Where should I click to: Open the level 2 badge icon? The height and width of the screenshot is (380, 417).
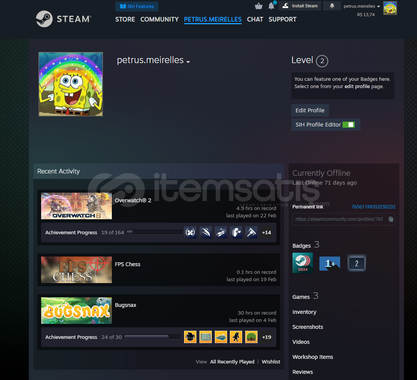(x=356, y=263)
